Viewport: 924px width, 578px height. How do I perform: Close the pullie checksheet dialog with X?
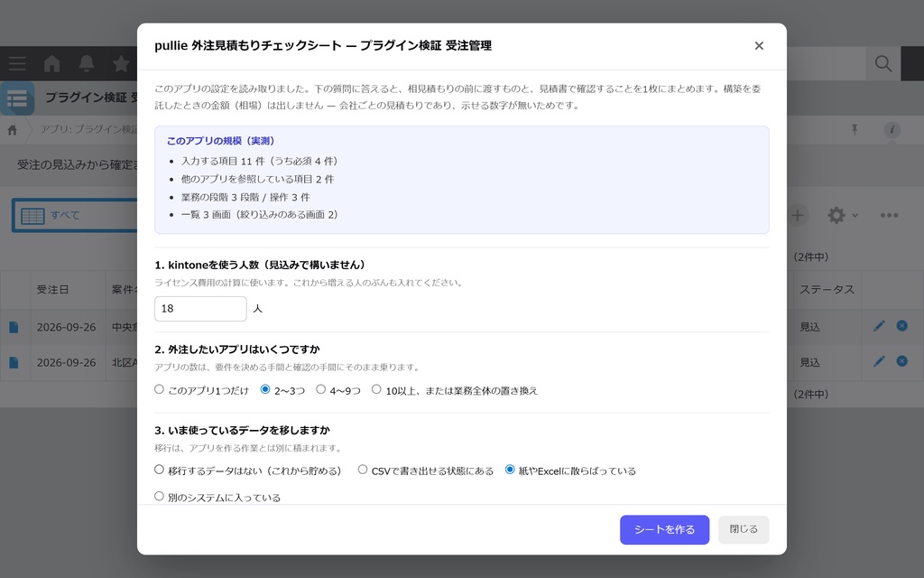tap(759, 46)
